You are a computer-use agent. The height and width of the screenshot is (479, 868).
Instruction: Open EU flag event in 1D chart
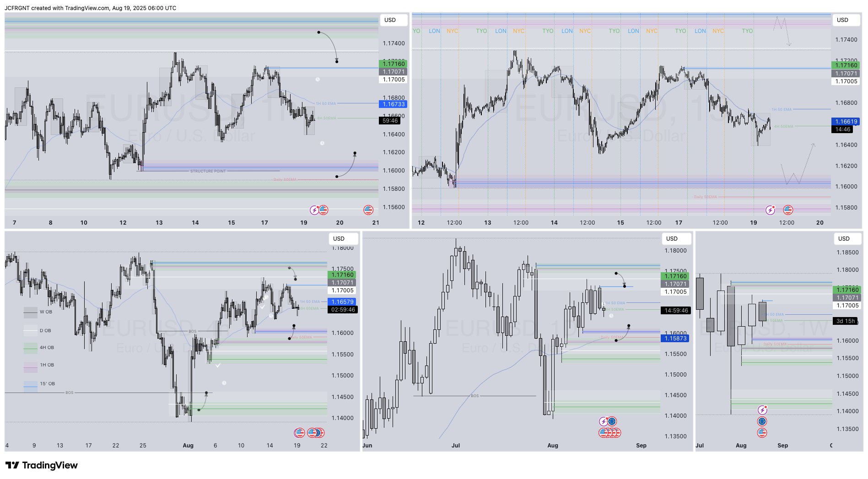(x=612, y=421)
